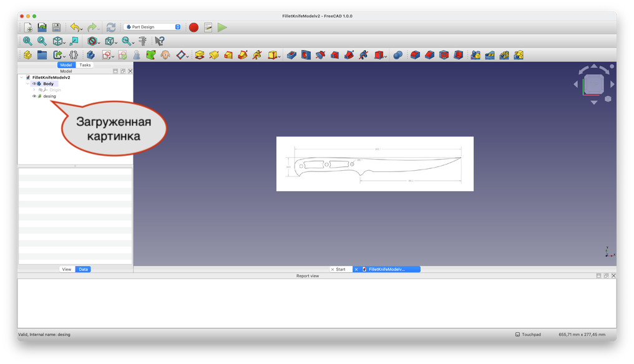The width and height of the screenshot is (634, 364).
Task: Click the Fit all zoom icon
Action: click(28, 41)
